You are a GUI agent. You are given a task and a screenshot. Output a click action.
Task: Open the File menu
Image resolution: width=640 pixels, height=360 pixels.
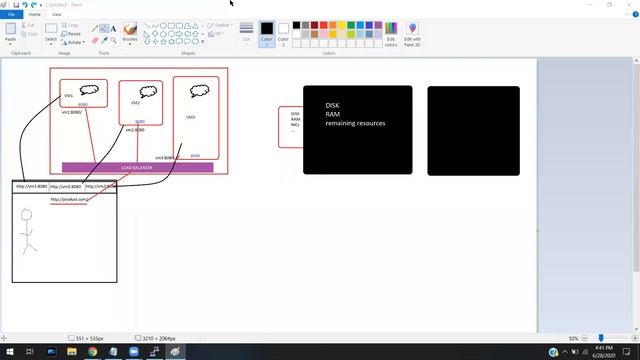11,14
